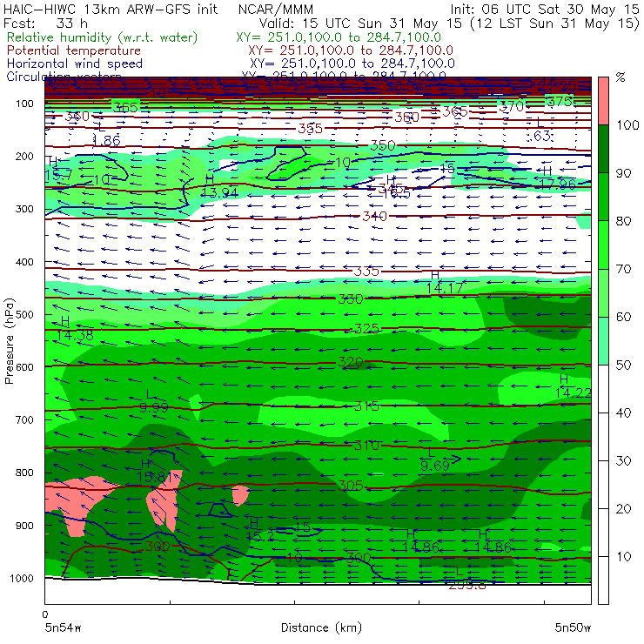Select the '5n50w' end coordinate label
The width and height of the screenshot is (644, 644).
(573, 627)
